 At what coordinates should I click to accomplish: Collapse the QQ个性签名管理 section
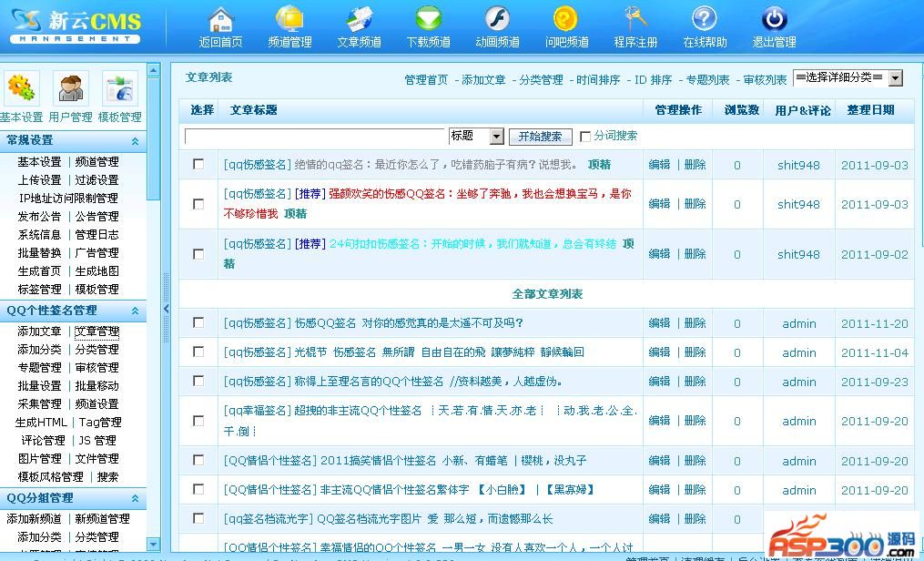[x=135, y=311]
